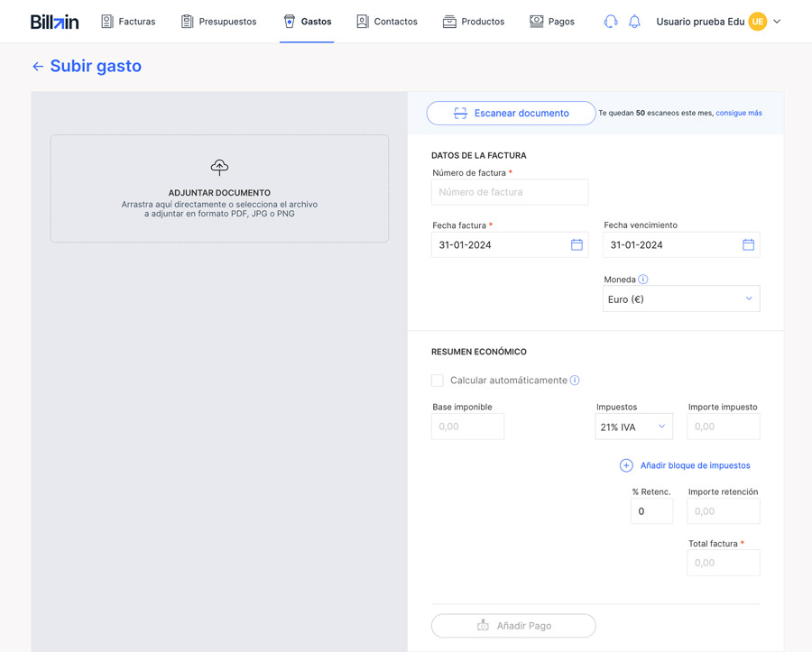Click the plus icon to add tax block
Image resolution: width=812 pixels, height=652 pixels.
tap(626, 465)
